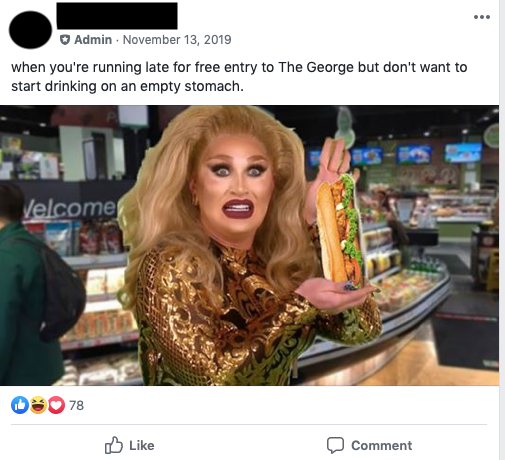The image size is (505, 460).
Task: Open the redacted author name link
Action: [x=117, y=16]
